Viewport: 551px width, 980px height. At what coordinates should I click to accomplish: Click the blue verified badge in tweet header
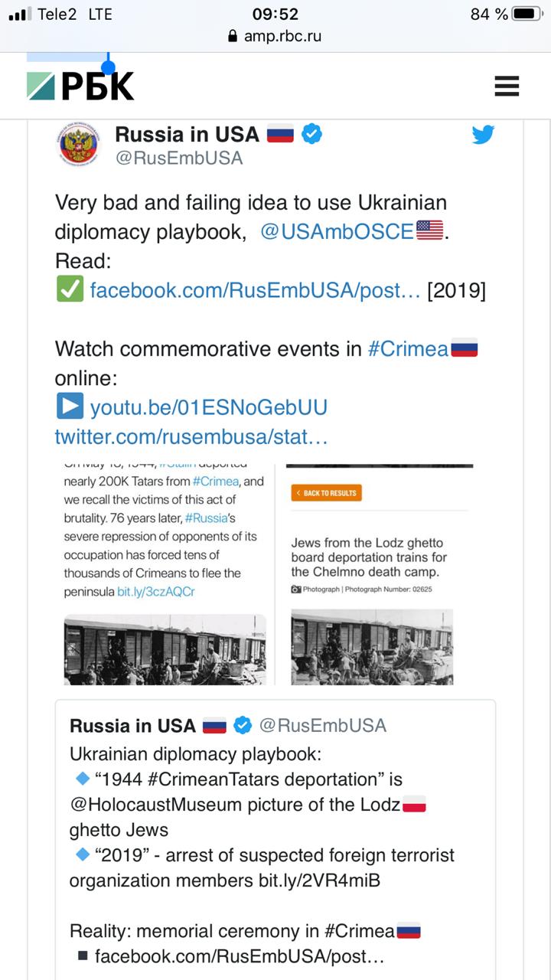[x=311, y=134]
